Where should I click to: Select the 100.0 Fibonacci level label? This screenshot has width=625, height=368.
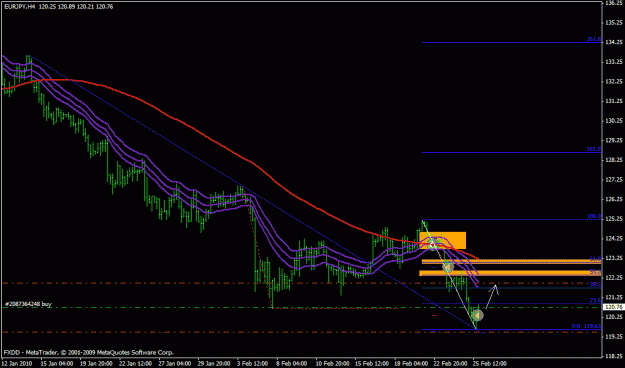[x=594, y=216]
